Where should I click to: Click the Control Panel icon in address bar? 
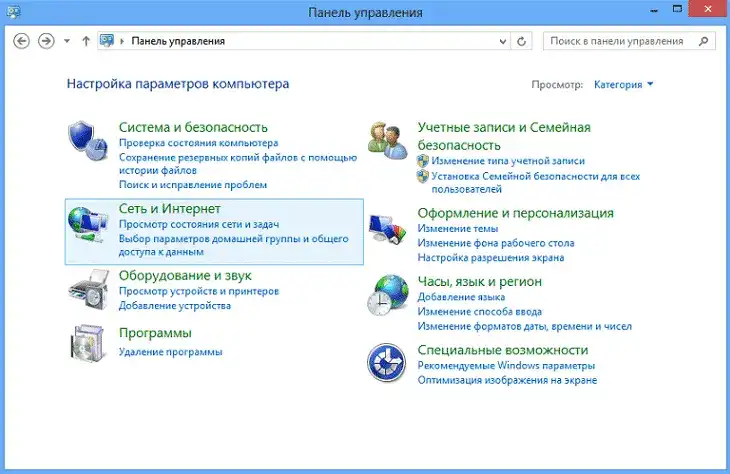coord(107,41)
